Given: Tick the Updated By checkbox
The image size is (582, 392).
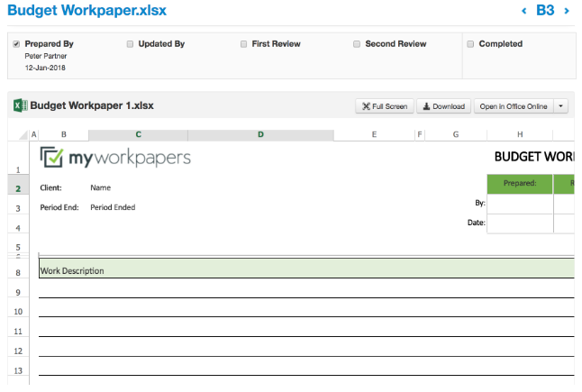Looking at the screenshot, I should coord(131,43).
